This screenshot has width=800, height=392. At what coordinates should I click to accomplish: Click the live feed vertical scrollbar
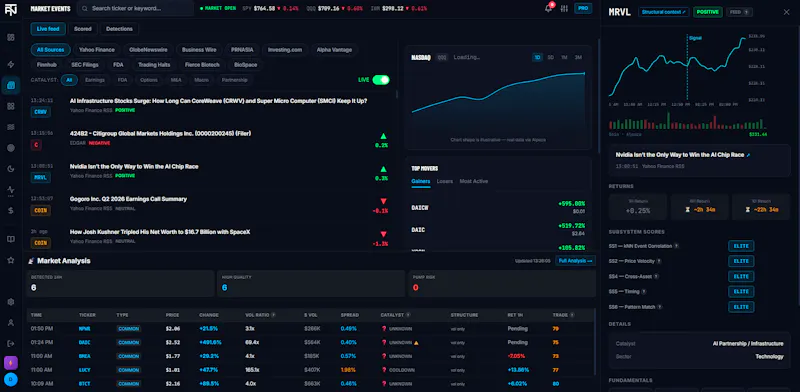point(397,95)
